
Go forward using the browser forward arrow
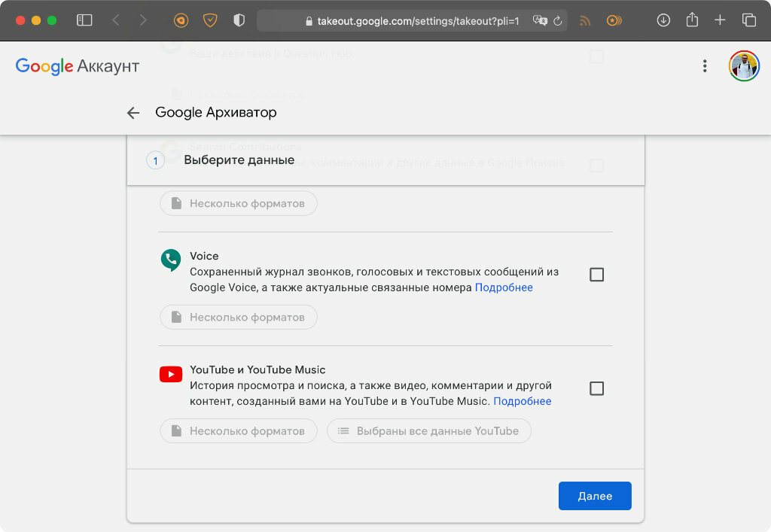[x=143, y=20]
